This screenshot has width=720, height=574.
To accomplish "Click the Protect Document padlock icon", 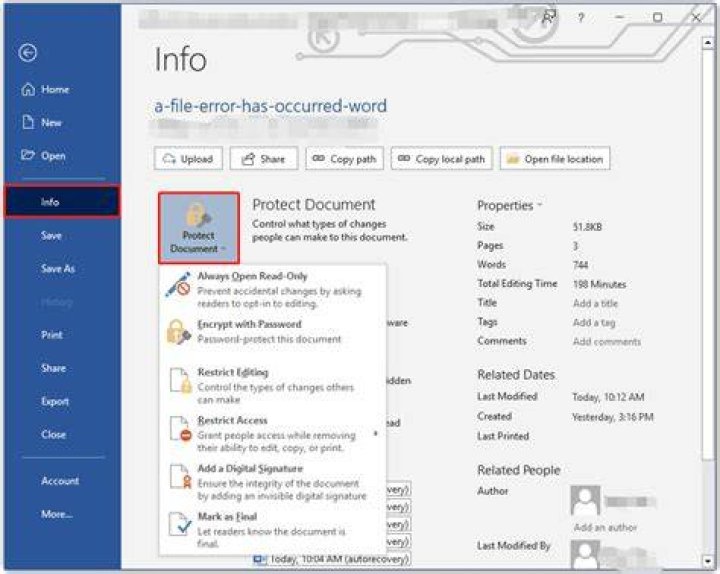I will point(198,214).
